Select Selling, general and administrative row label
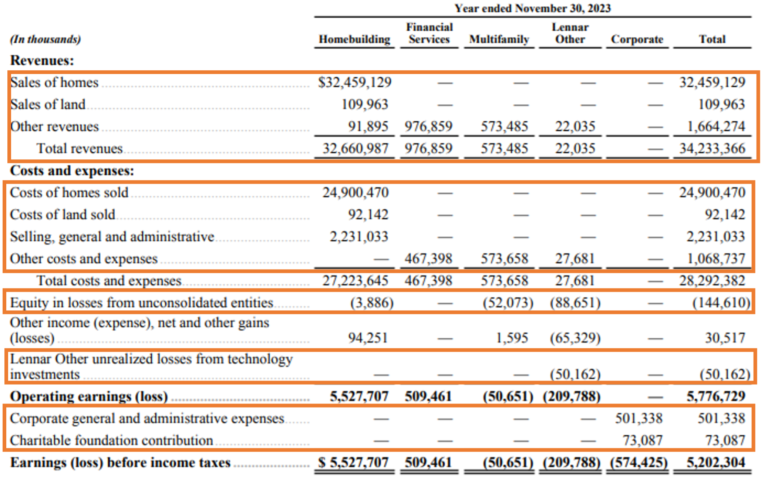Viewport: 768px width, 483px height. (x=111, y=236)
